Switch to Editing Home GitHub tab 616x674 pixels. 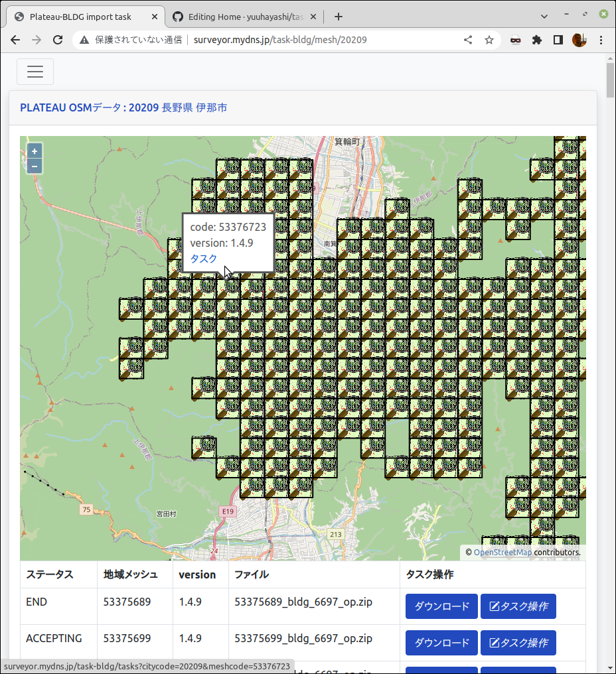pyautogui.click(x=245, y=17)
